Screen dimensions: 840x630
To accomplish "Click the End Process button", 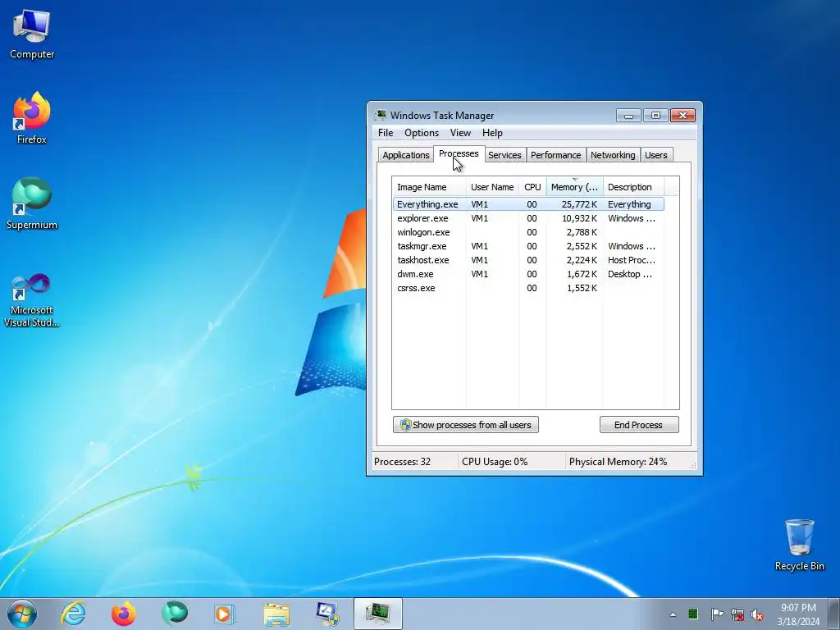I will click(x=638, y=425).
